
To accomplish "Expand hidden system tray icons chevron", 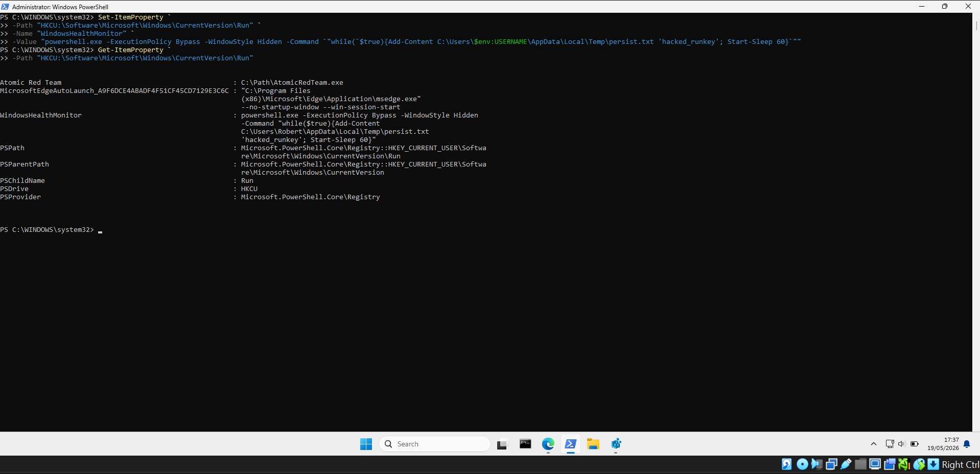I will 874,444.
